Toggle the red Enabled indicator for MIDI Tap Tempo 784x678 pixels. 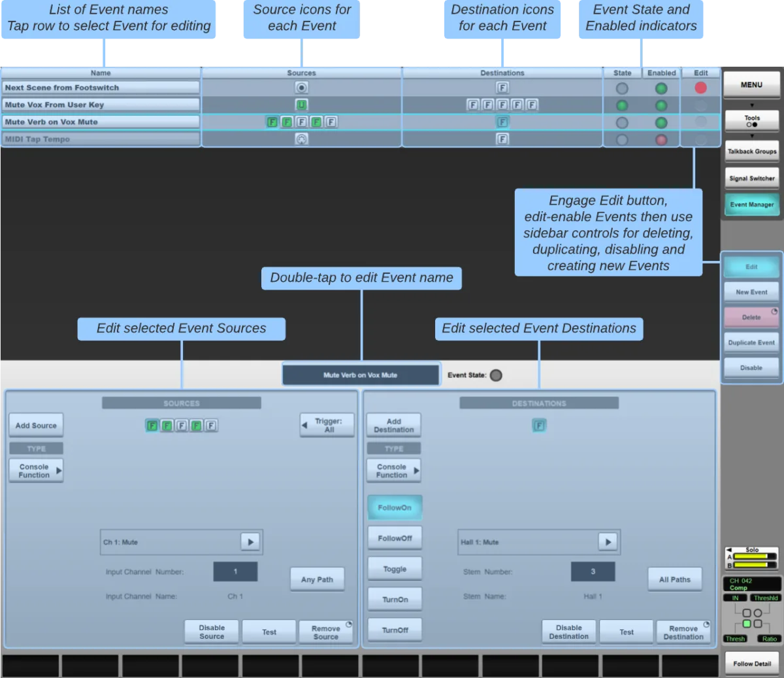(661, 139)
